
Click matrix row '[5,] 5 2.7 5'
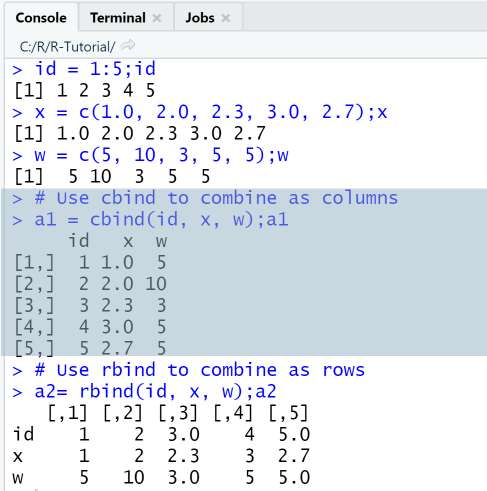[90, 348]
